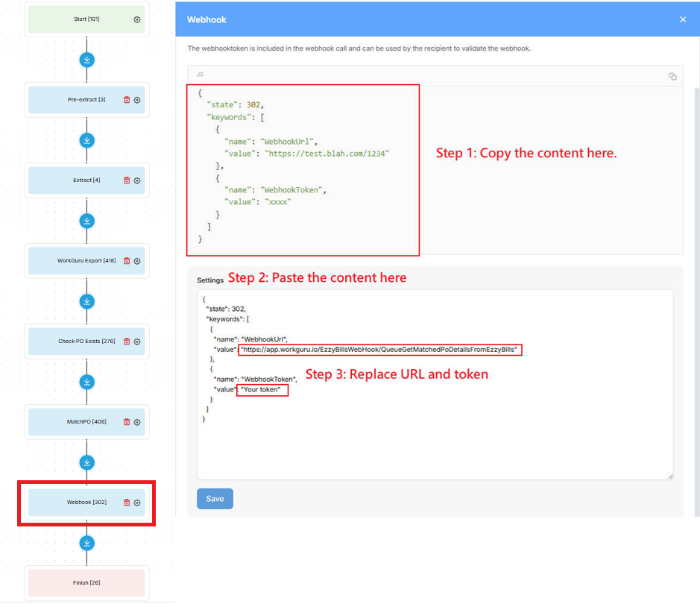Click insert-step arrow below Pre-extract [3]
The height and width of the screenshot is (607, 700).
86,140
